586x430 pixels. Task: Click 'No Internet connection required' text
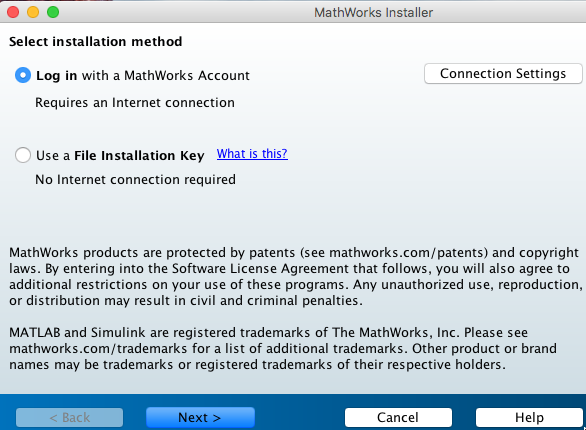(136, 180)
